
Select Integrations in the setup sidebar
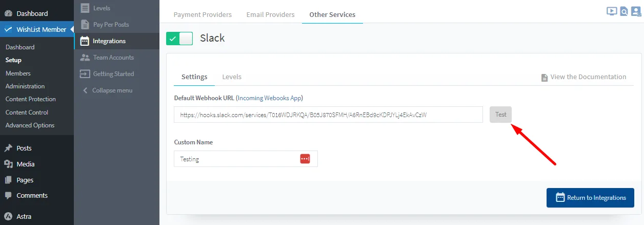pyautogui.click(x=117, y=41)
